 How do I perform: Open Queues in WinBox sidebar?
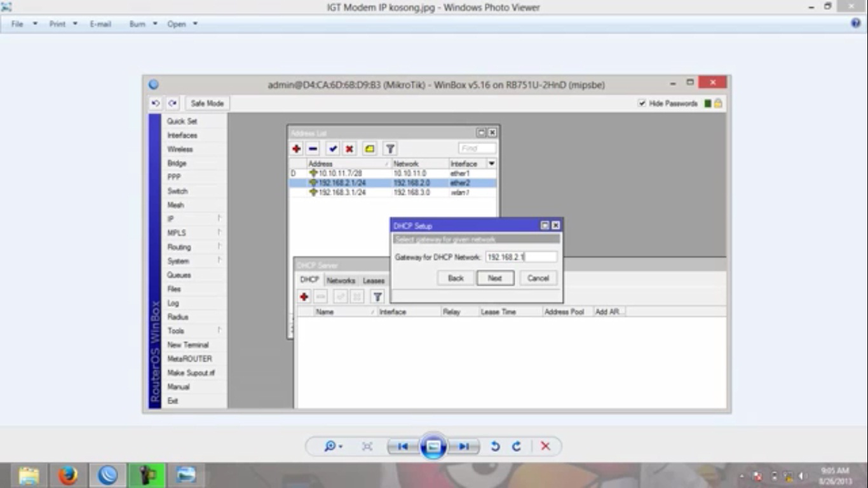pyautogui.click(x=194, y=274)
